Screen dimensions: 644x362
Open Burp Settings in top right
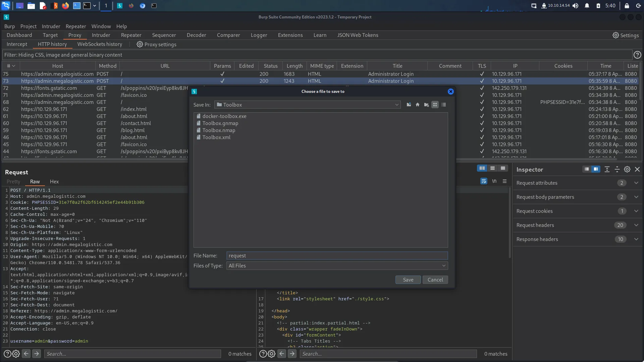(x=626, y=35)
